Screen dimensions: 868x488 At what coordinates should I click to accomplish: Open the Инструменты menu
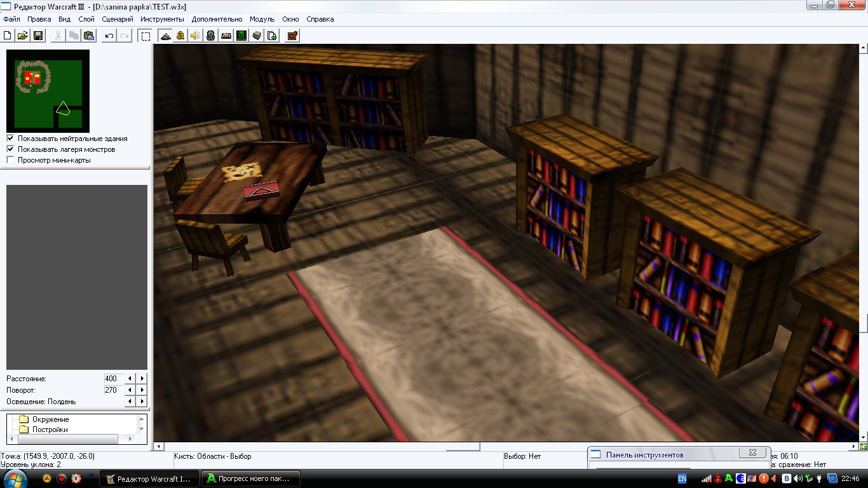162,19
